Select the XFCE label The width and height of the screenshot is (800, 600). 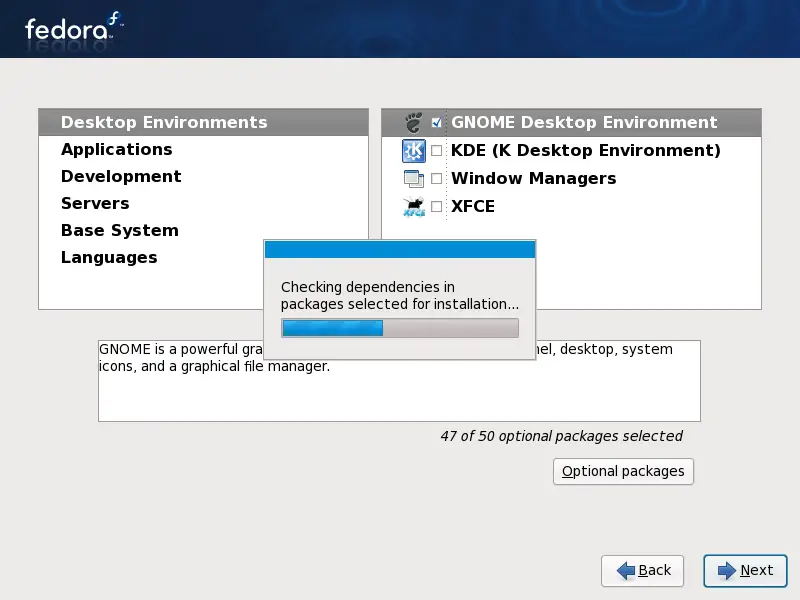[473, 206]
